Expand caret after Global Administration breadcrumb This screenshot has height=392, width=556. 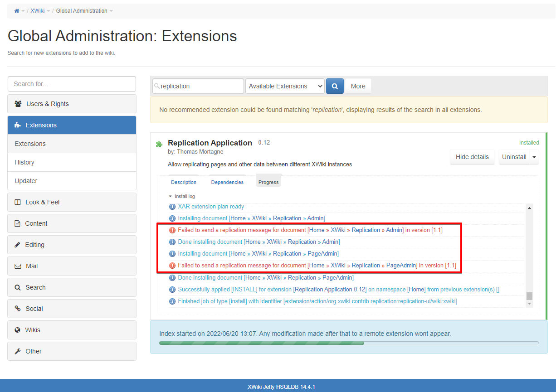(x=111, y=11)
